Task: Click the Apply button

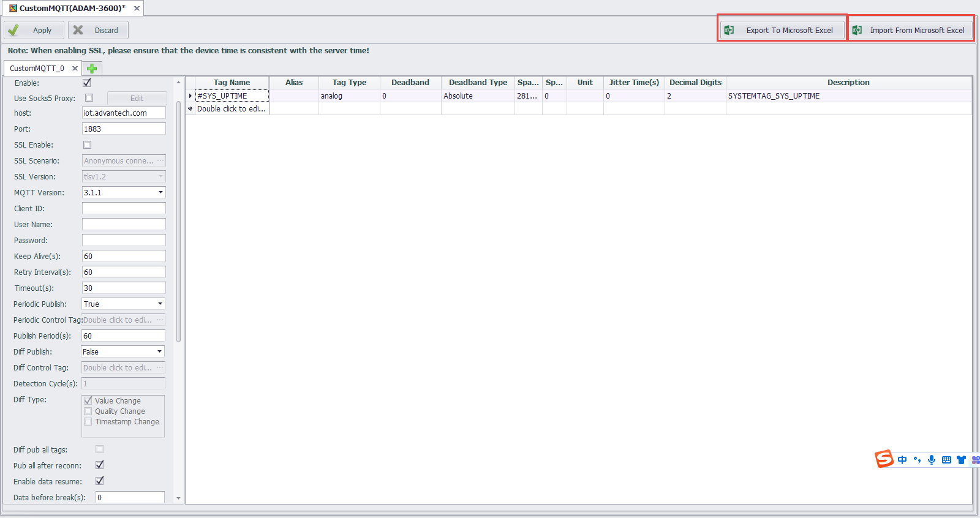Action: [34, 30]
